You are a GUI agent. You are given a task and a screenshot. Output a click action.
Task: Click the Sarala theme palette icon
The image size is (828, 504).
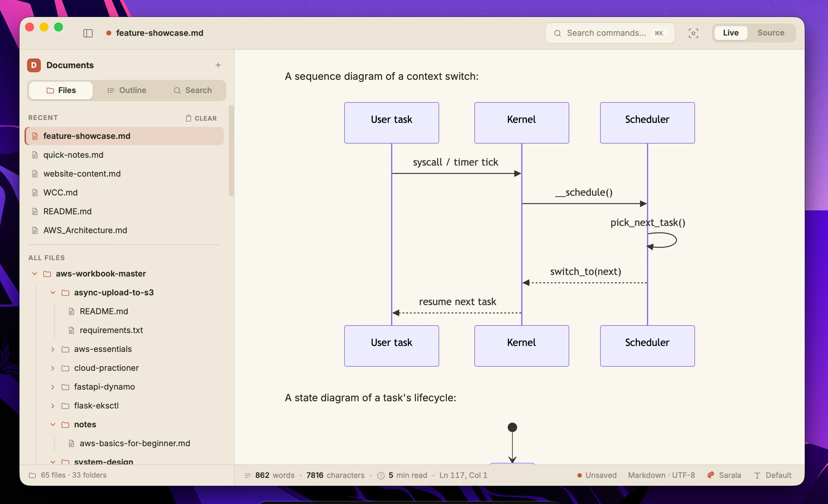coord(710,475)
